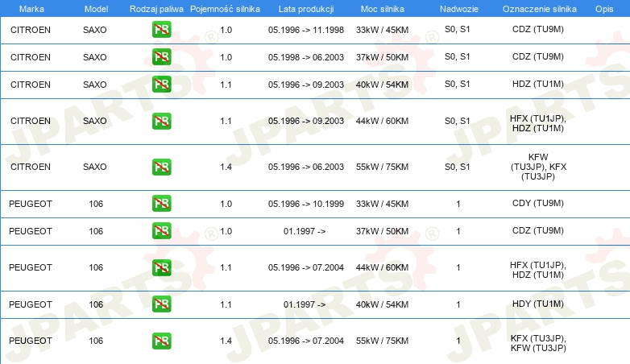Click the petrol fuel icon in the Saxo 44kW / 60KM row

[x=161, y=121]
